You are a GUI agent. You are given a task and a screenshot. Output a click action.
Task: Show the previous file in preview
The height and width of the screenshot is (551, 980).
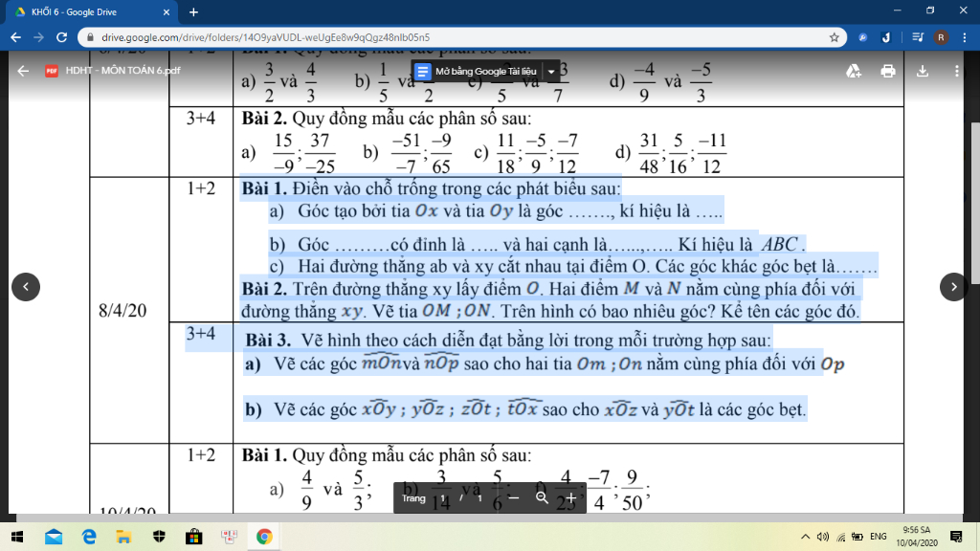coord(26,287)
